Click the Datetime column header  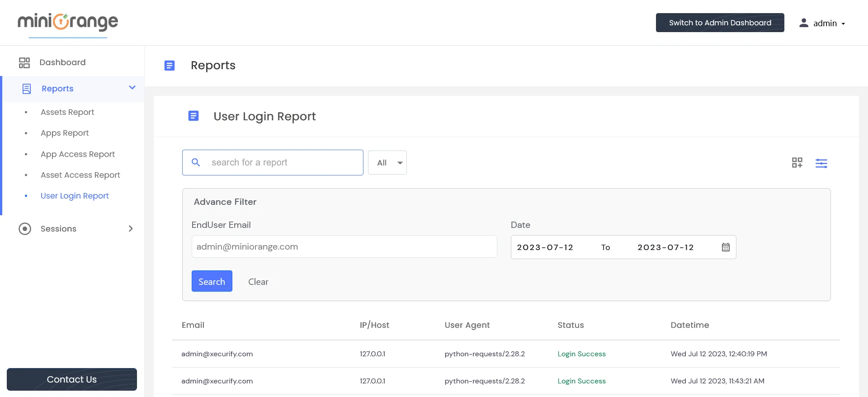pos(690,325)
